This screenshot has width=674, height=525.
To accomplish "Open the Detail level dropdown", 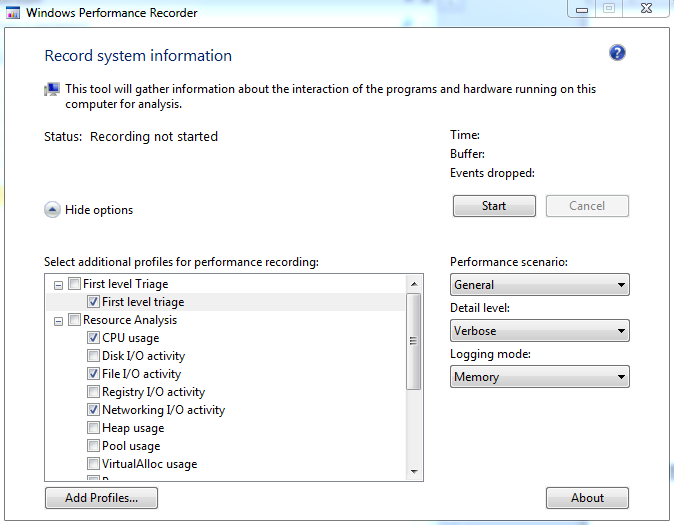I will coord(540,331).
